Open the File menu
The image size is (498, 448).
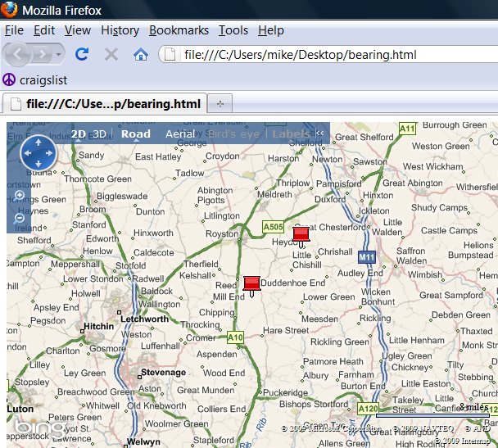pyautogui.click(x=14, y=30)
